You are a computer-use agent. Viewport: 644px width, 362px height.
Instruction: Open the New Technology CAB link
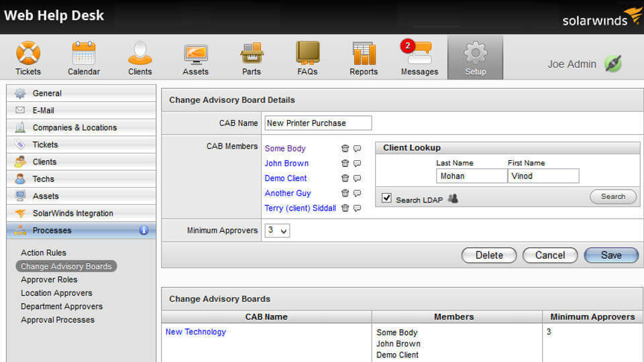pyautogui.click(x=196, y=332)
